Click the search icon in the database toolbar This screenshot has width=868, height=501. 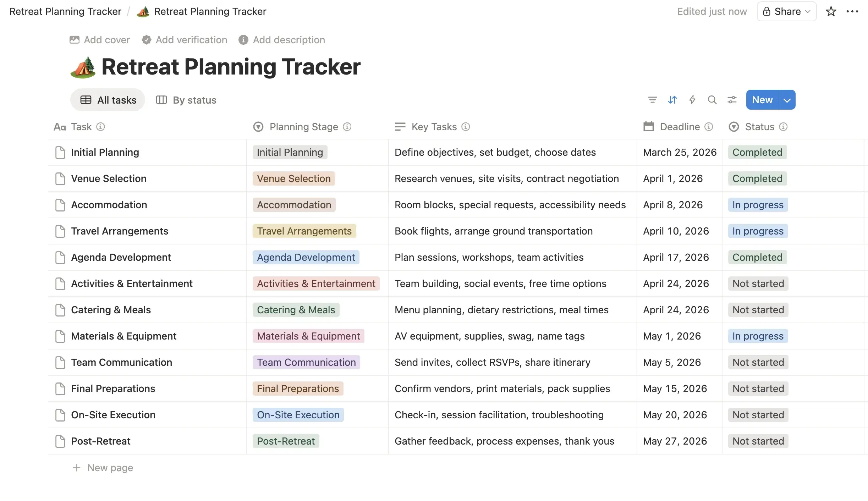pyautogui.click(x=712, y=100)
